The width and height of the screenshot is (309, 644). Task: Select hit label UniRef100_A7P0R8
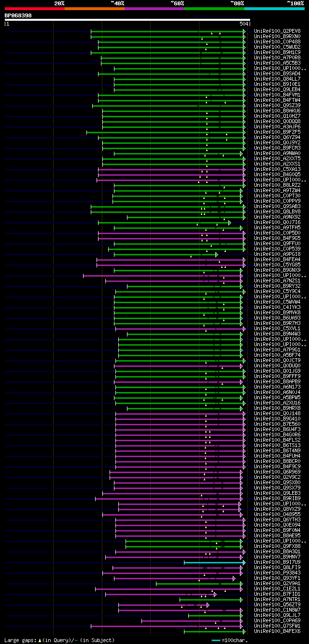(277, 57)
